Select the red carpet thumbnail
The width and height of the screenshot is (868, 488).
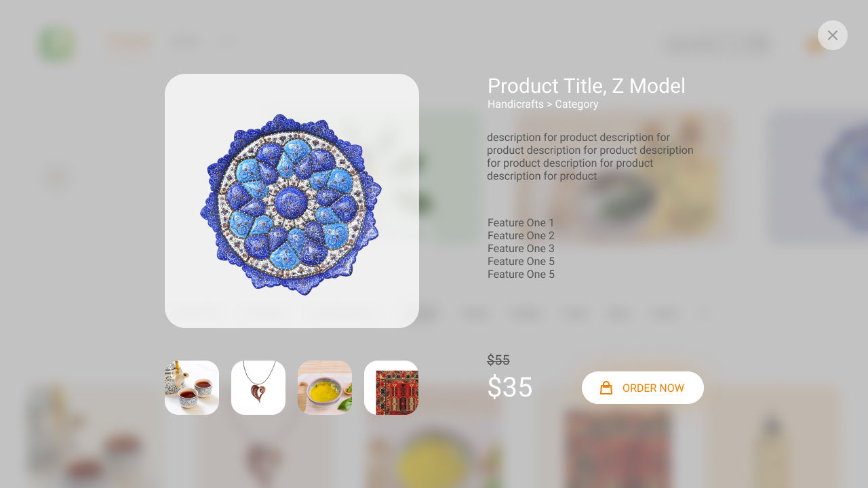[x=391, y=388]
